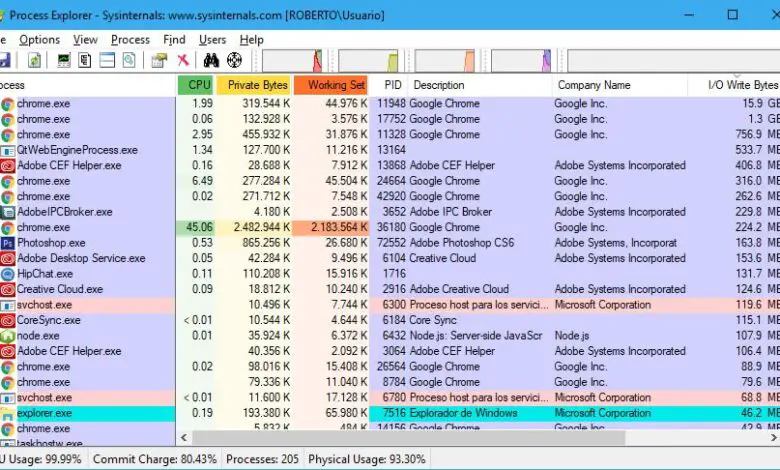
Task: Click the horizontal scrollbar right arrow
Action: click(774, 438)
